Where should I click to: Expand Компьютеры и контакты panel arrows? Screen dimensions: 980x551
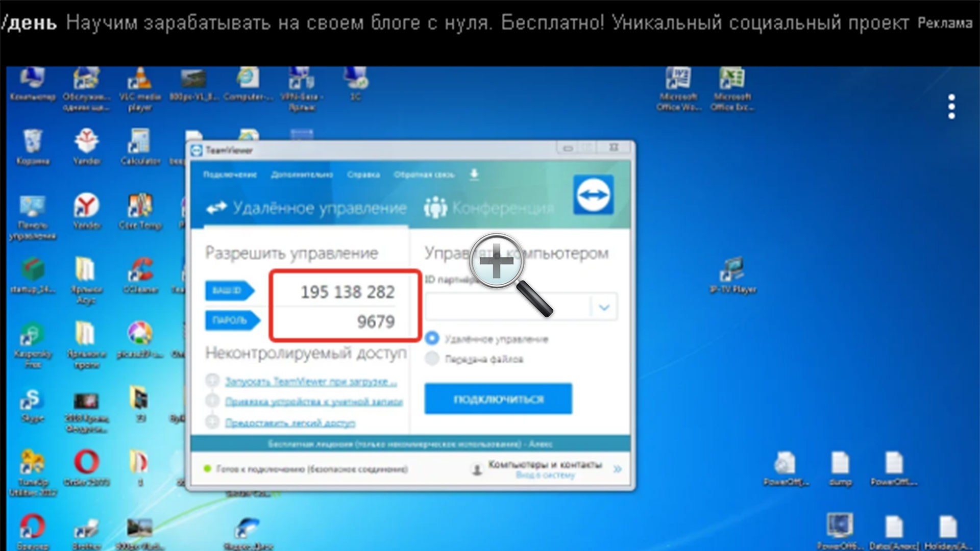617,469
